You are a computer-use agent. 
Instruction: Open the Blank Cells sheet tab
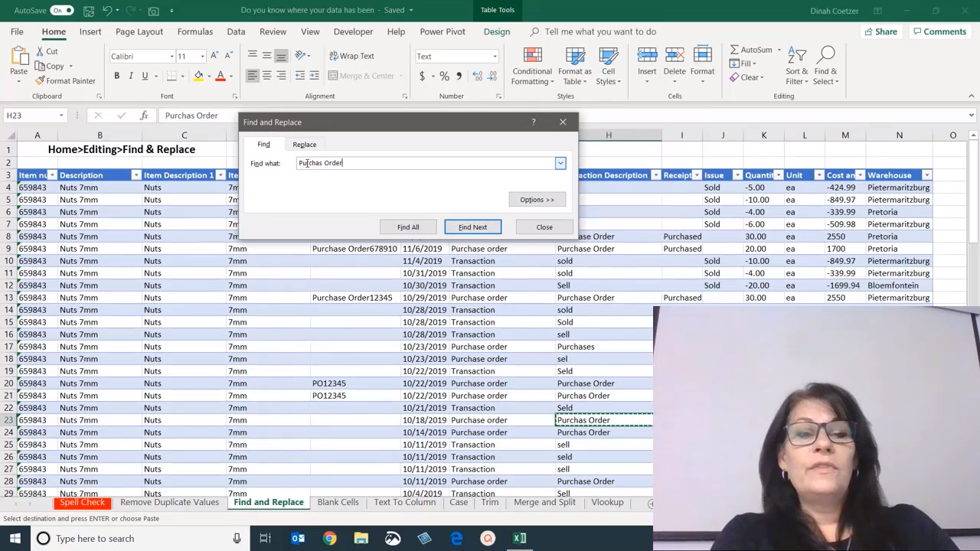click(338, 503)
